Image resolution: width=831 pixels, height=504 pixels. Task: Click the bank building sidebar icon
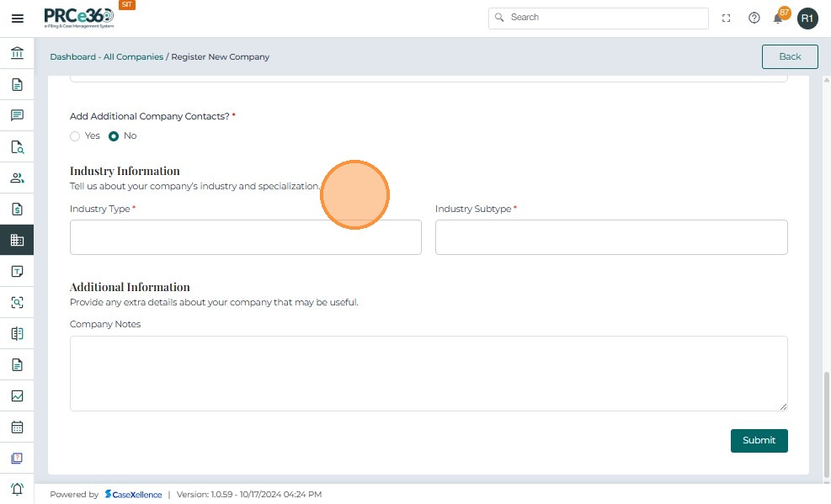pos(17,54)
